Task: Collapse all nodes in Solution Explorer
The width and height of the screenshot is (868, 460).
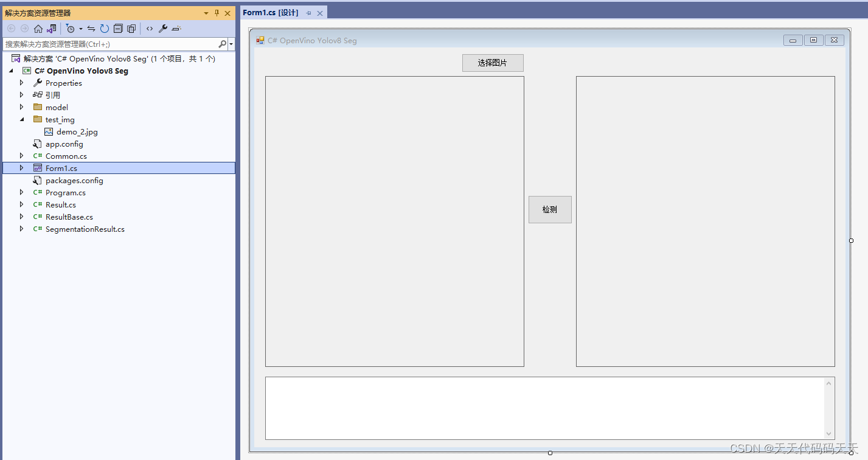Action: 118,29
